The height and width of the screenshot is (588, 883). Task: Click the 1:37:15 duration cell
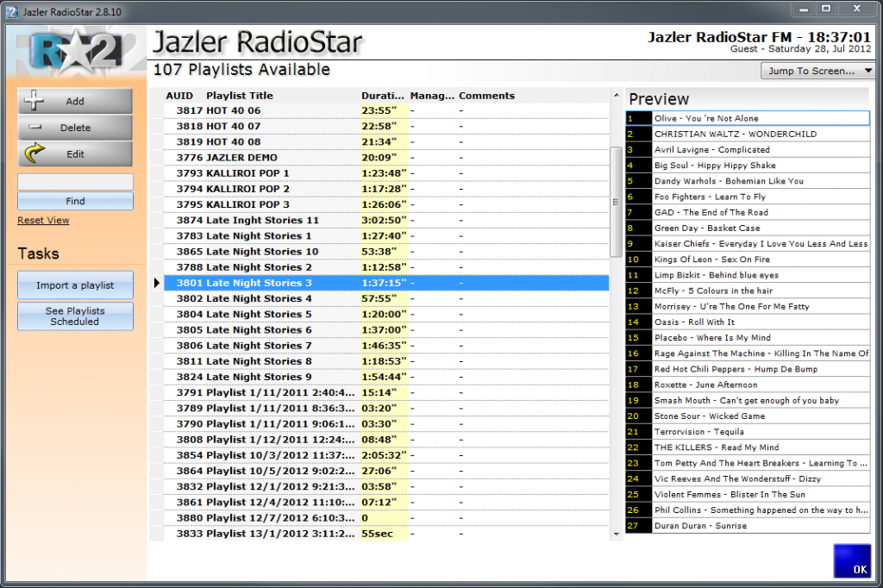(384, 283)
